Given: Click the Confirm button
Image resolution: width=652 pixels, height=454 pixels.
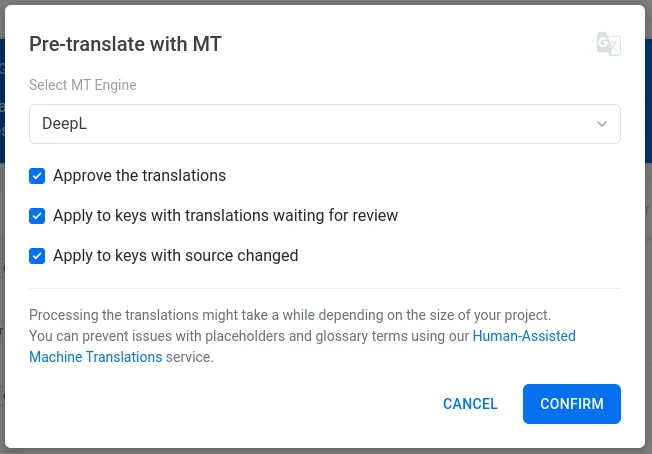Looking at the screenshot, I should 571,404.
